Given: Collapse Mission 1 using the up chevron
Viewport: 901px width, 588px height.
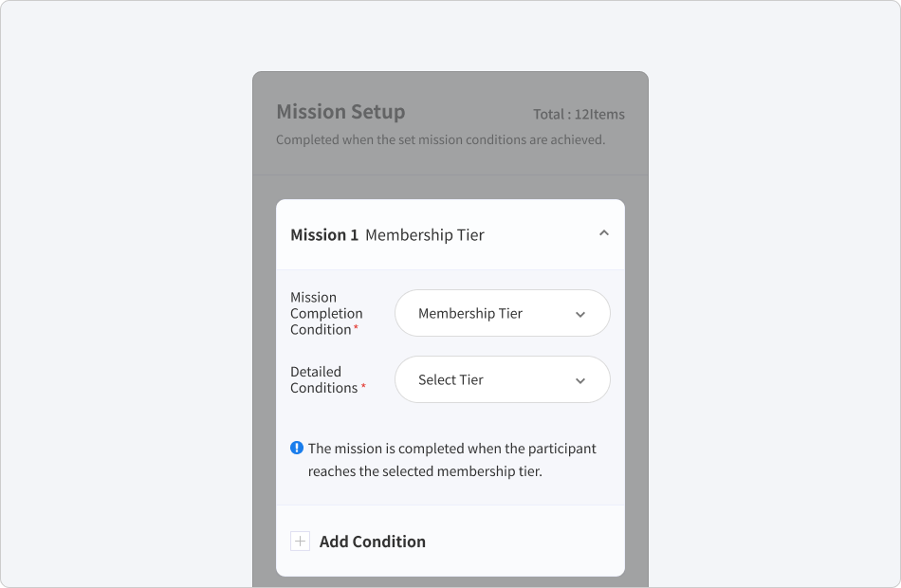Looking at the screenshot, I should click(x=603, y=233).
